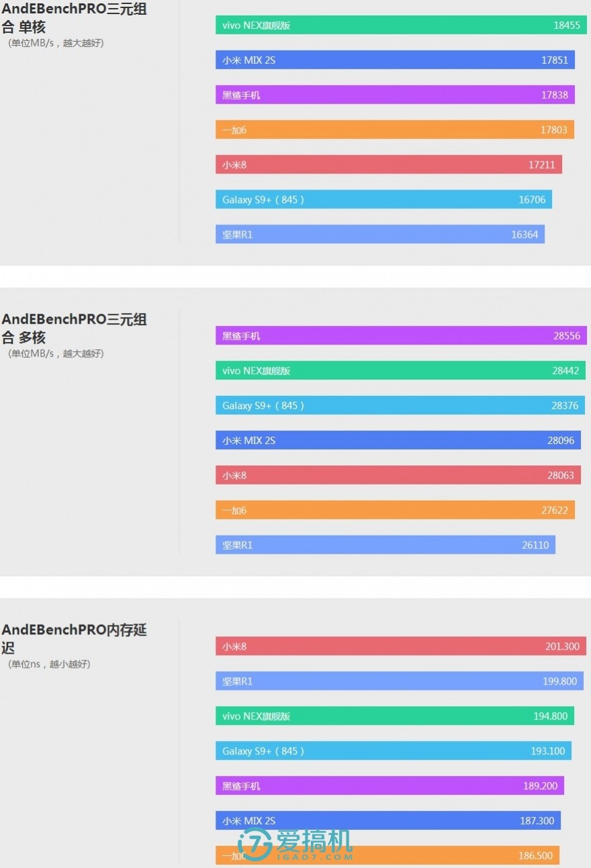Screen dimensions: 591x868
Task: Click the 单位ns，越小越好 unit note
Action: click(x=49, y=664)
